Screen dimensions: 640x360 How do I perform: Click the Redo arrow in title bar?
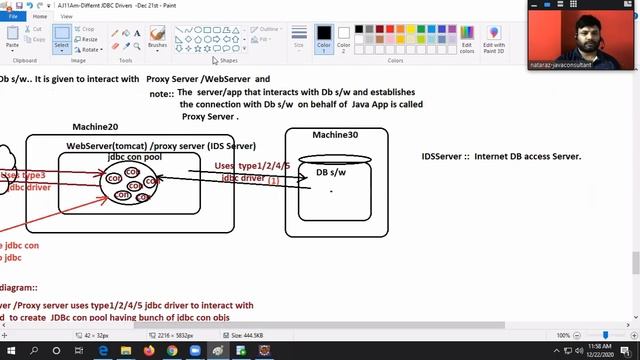(x=40, y=5)
